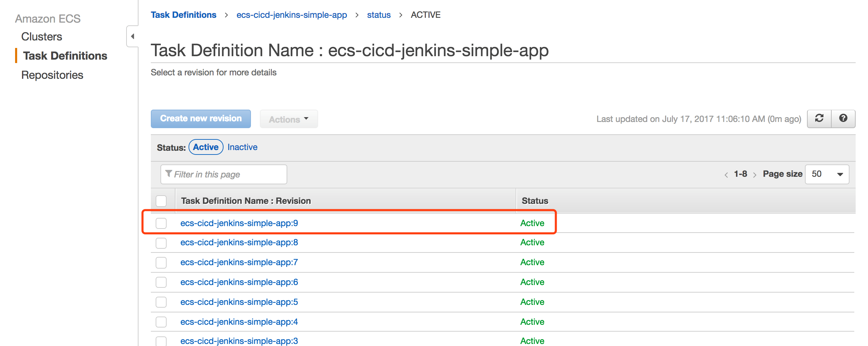Screen dimensions: 868x346
Task: Open Clusters in the sidebar
Action: tap(41, 37)
